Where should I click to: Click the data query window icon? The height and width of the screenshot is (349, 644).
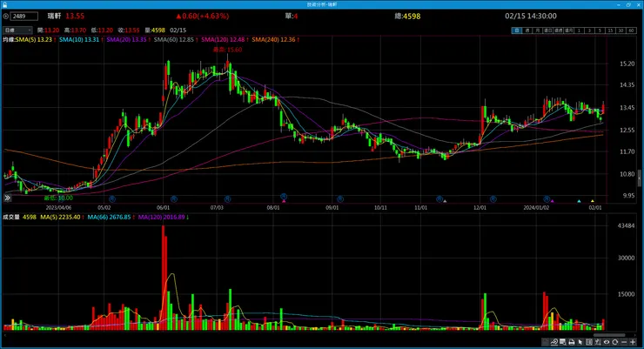pos(563,342)
